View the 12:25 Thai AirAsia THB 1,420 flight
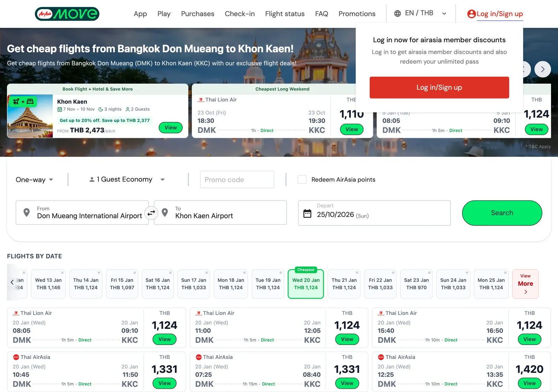The height and width of the screenshot is (392, 558). [x=529, y=383]
